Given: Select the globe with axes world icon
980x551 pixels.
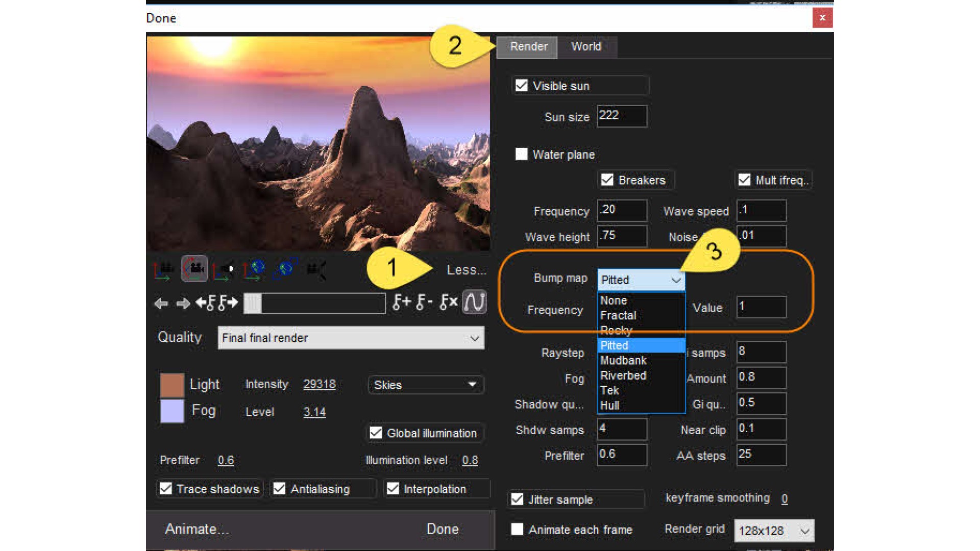Looking at the screenshot, I should [254, 269].
